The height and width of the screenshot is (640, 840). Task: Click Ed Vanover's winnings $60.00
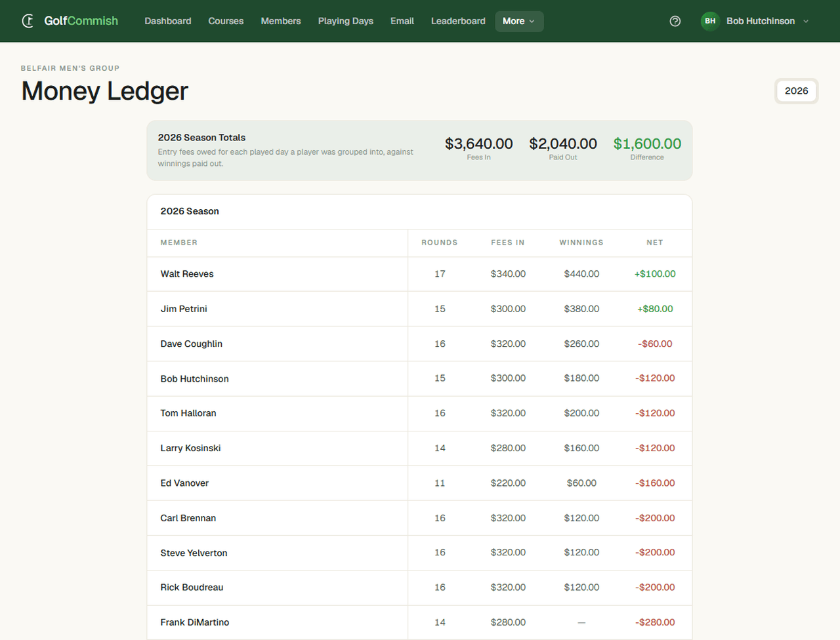581,483
